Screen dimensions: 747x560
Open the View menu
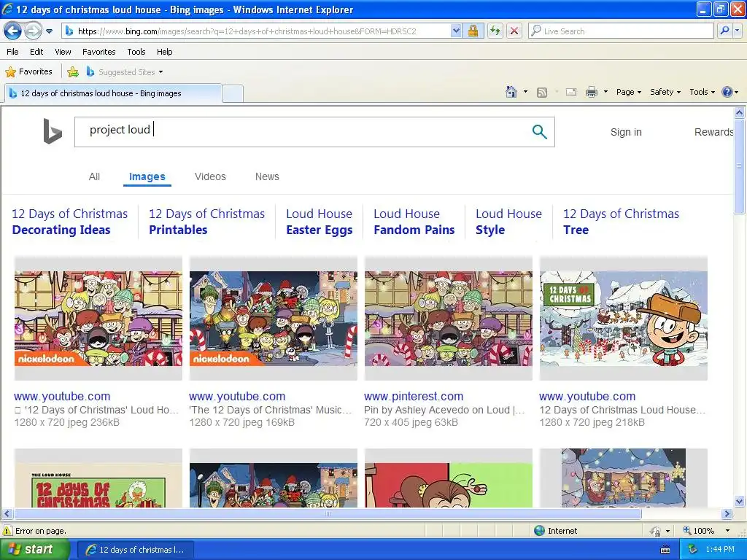pos(63,52)
